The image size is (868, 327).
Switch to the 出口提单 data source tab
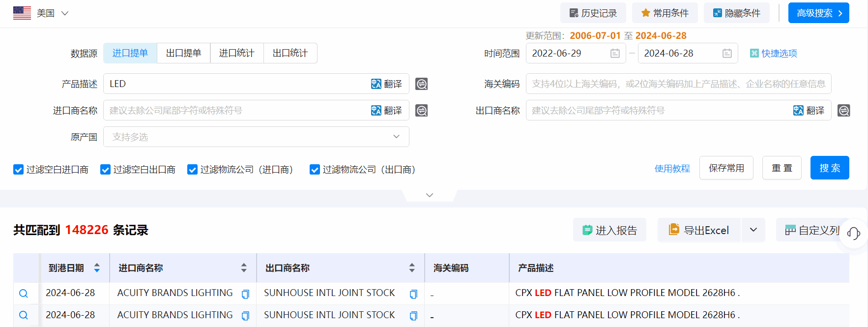[x=183, y=53]
